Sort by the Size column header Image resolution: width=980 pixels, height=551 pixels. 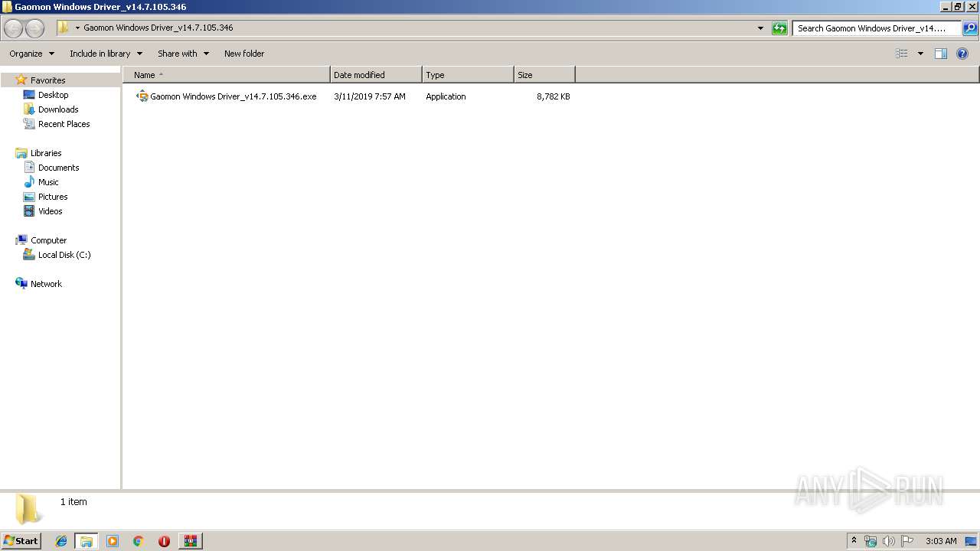coord(544,75)
